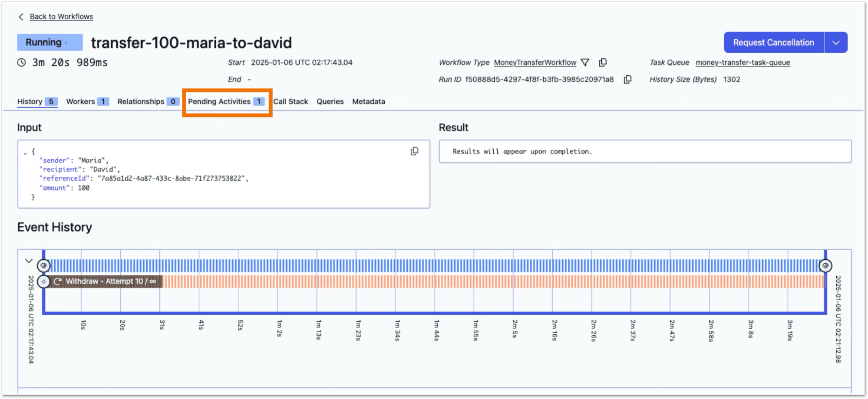
Task: Collapse the Input JSON object
Action: tap(25, 153)
